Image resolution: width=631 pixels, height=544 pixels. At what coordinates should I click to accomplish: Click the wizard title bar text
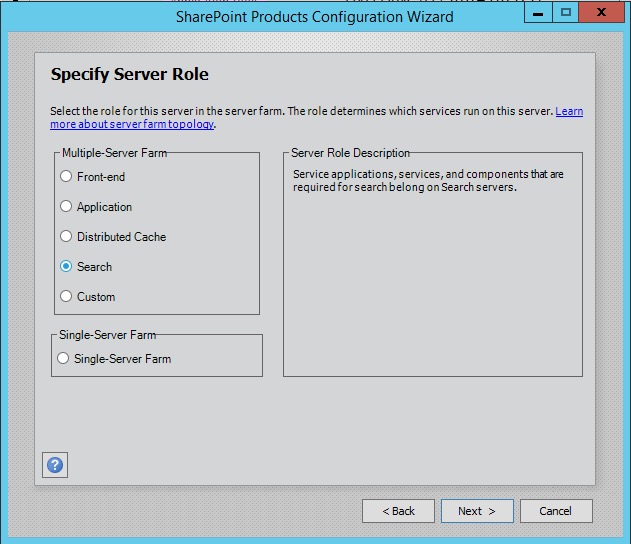(314, 17)
